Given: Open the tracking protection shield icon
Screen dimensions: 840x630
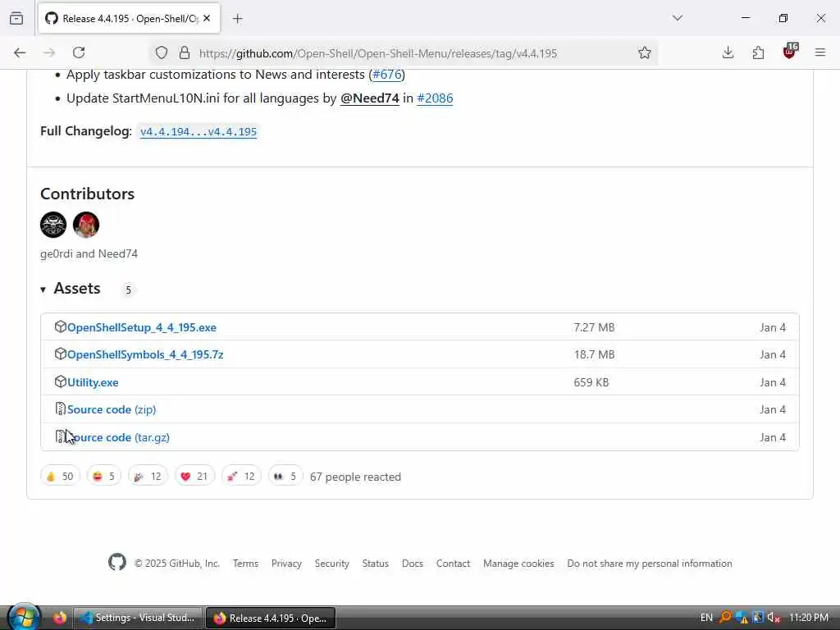Looking at the screenshot, I should click(162, 52).
